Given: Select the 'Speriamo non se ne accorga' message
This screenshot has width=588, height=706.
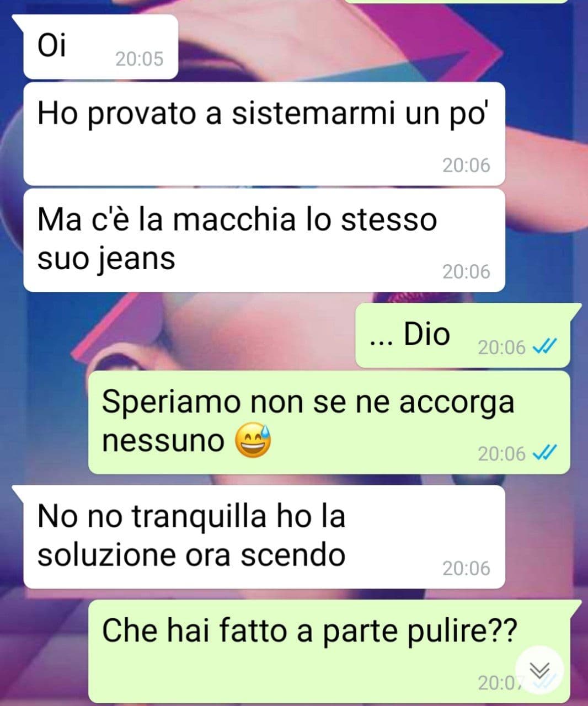Looking at the screenshot, I should [x=329, y=422].
